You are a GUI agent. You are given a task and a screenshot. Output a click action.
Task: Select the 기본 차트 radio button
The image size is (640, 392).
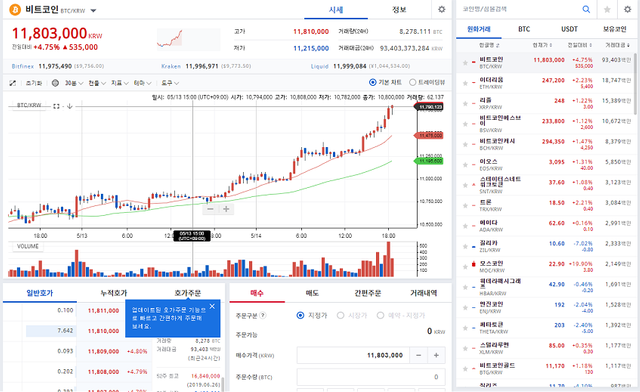[x=372, y=82]
